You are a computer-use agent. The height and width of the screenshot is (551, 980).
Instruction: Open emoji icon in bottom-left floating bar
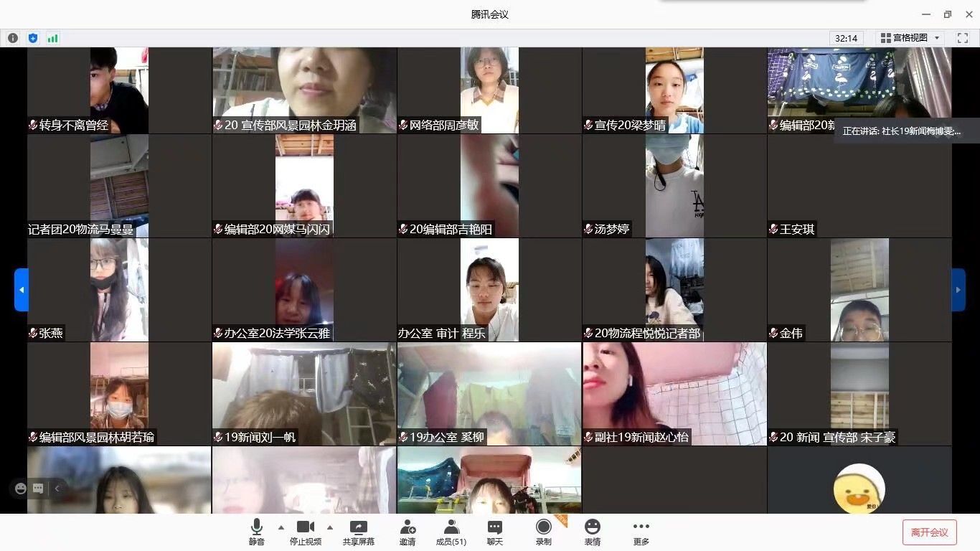[20, 489]
